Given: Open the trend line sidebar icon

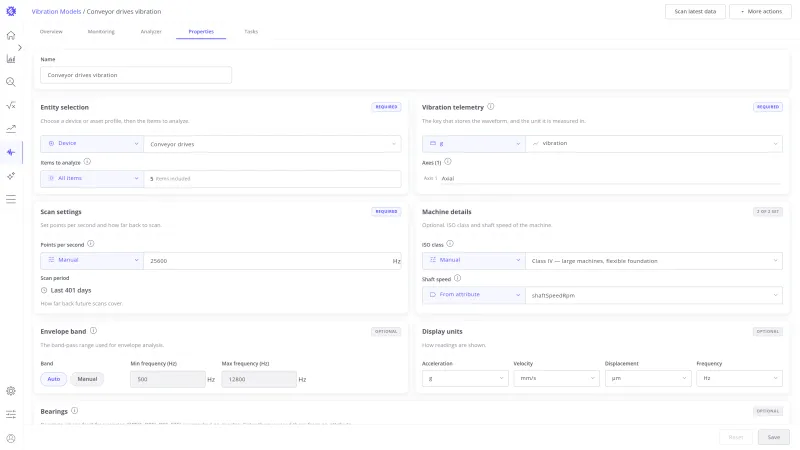Looking at the screenshot, I should coord(11,129).
